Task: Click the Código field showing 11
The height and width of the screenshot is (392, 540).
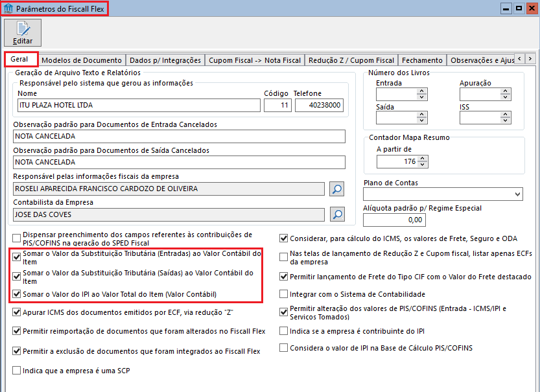Action: (x=277, y=106)
